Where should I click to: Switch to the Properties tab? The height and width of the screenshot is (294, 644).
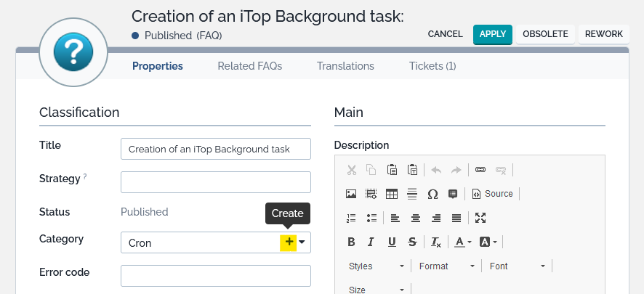pos(158,66)
